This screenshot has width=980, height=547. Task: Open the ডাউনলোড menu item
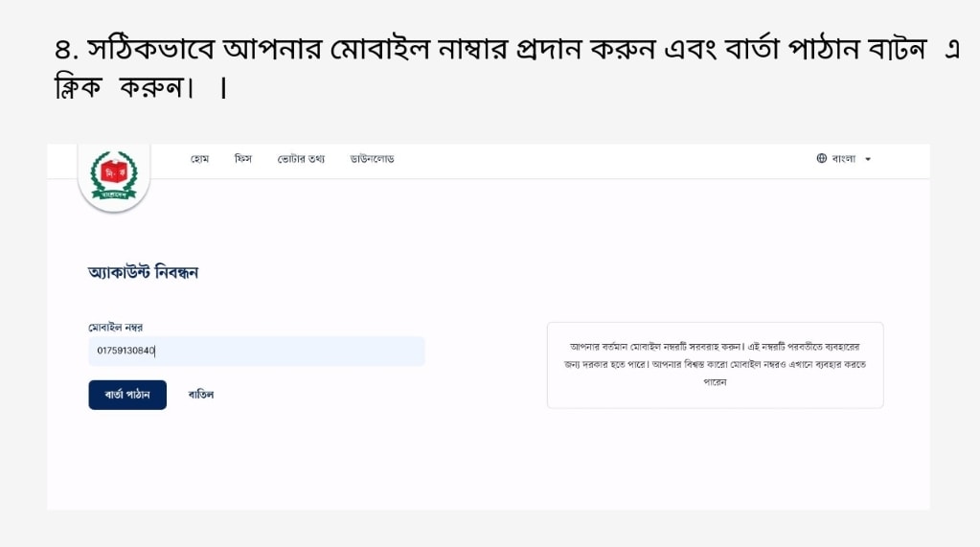tap(373, 158)
